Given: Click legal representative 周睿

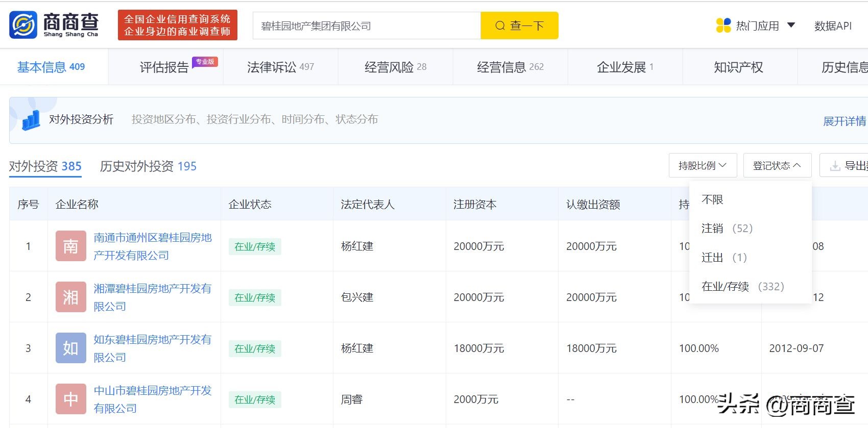Looking at the screenshot, I should (352, 399).
